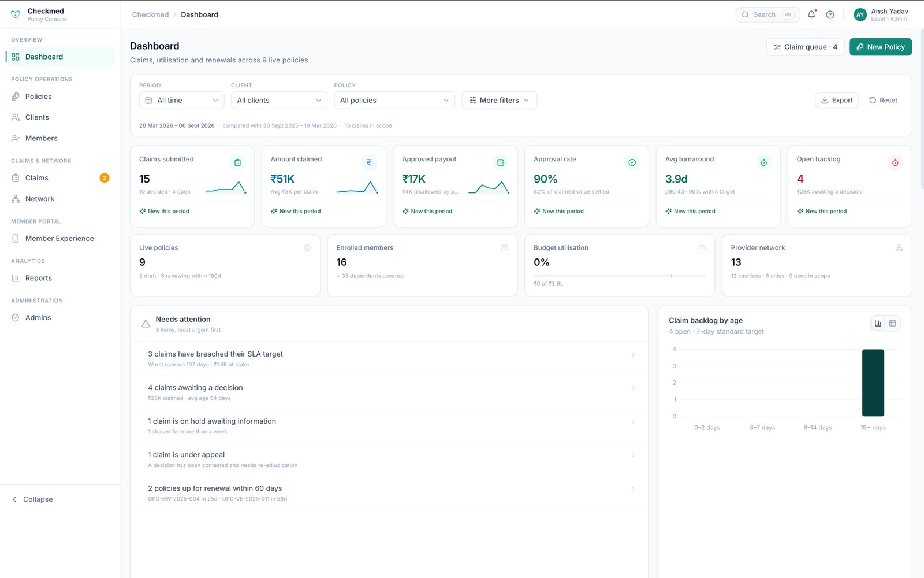The width and height of the screenshot is (924, 578).
Task: Expand the claim under appeal row chevron
Action: [x=633, y=455]
